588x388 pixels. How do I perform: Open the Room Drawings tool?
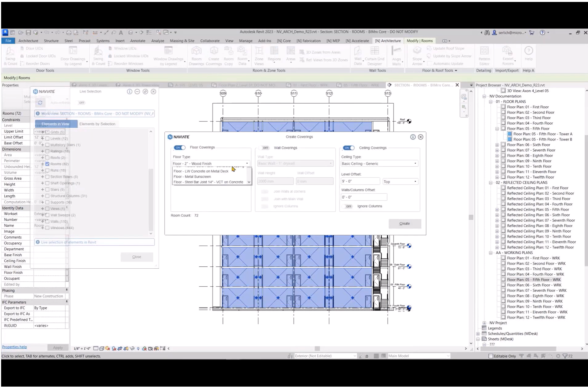click(196, 52)
